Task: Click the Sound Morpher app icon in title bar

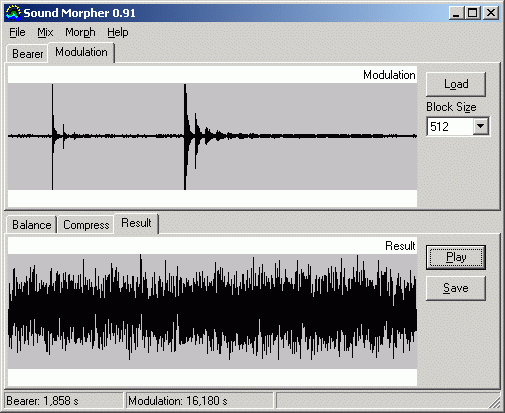Action: click(13, 13)
